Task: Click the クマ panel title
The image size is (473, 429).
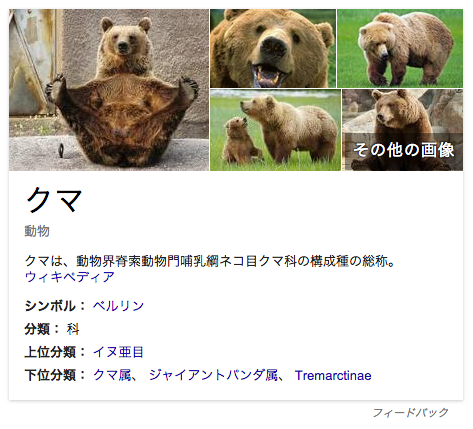Action: pos(54,200)
